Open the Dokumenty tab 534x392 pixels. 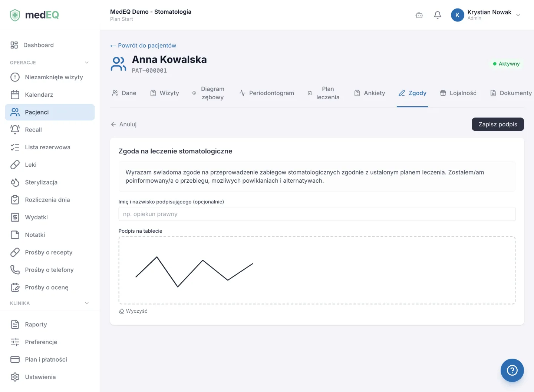511,93
